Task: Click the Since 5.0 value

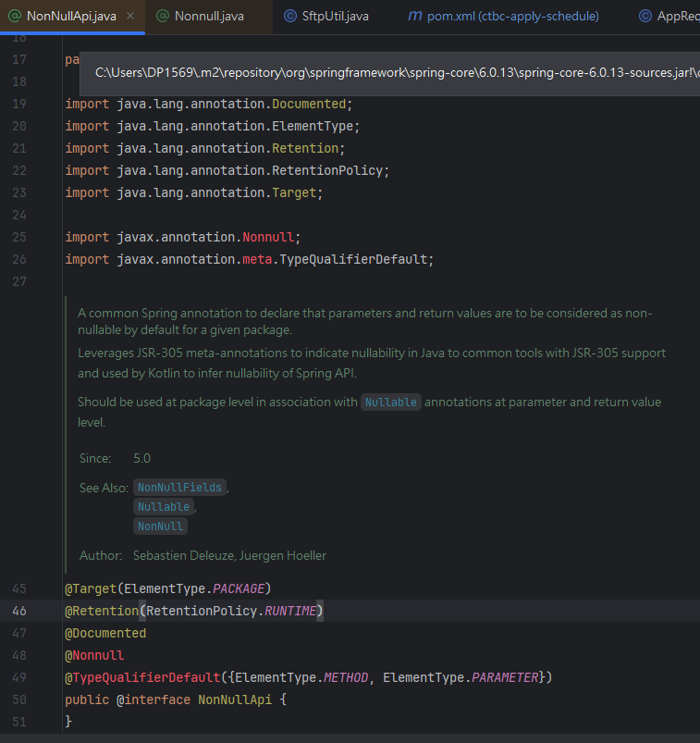Action: coord(141,458)
